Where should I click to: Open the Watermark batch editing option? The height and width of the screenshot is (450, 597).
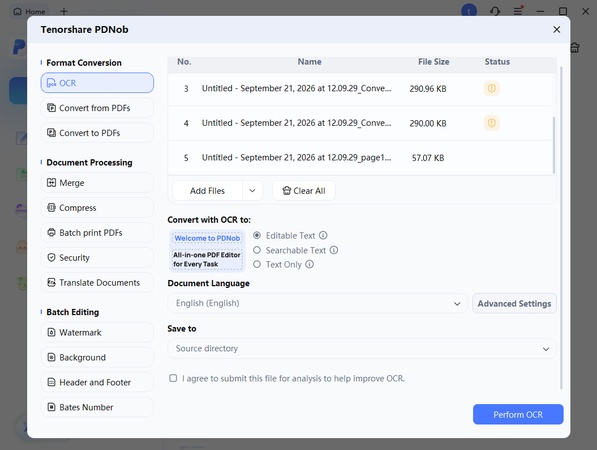coord(97,332)
